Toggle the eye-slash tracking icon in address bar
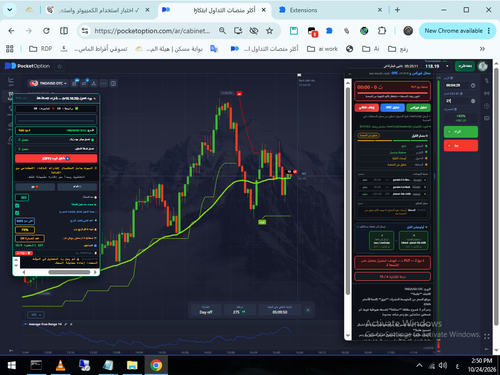The width and height of the screenshot is (500, 375). 254,31
